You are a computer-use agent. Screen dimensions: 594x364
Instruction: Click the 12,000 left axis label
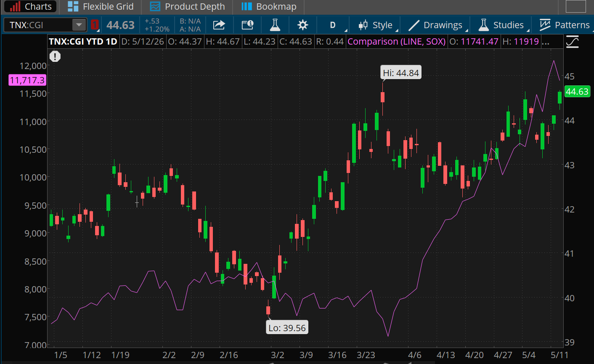click(33, 66)
